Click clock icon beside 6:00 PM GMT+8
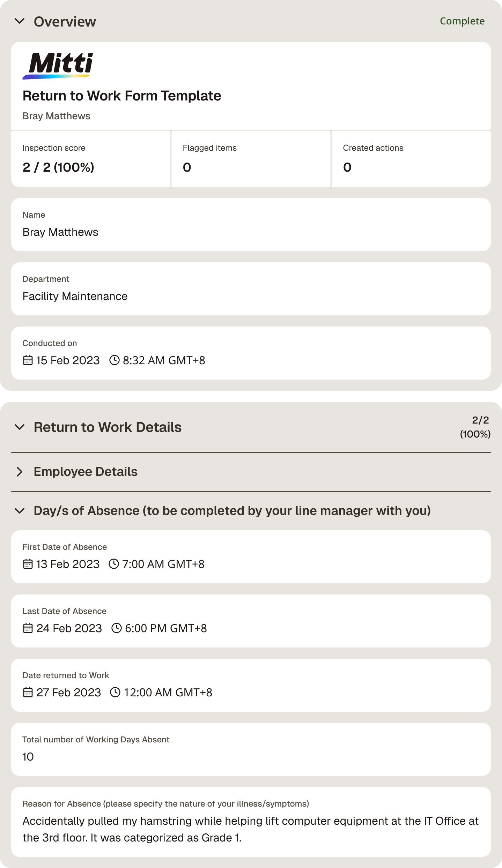 [x=117, y=628]
